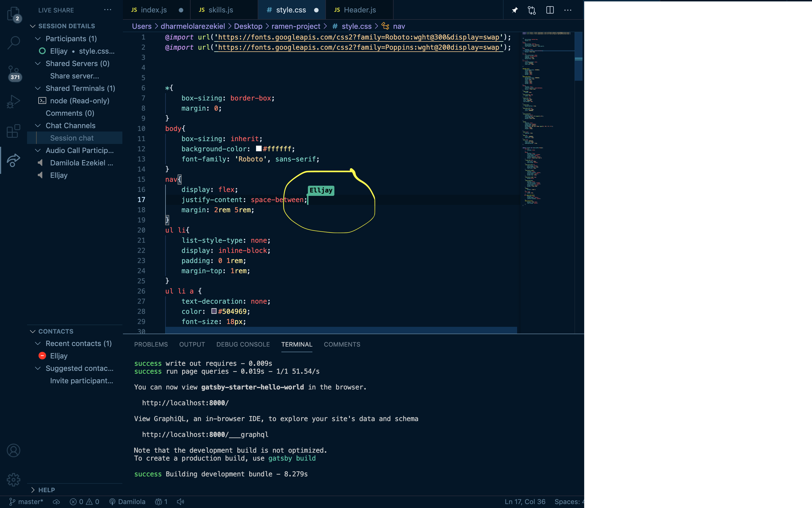Click the pin icon in editor toolbar
This screenshot has width=812, height=508.
[x=515, y=10]
